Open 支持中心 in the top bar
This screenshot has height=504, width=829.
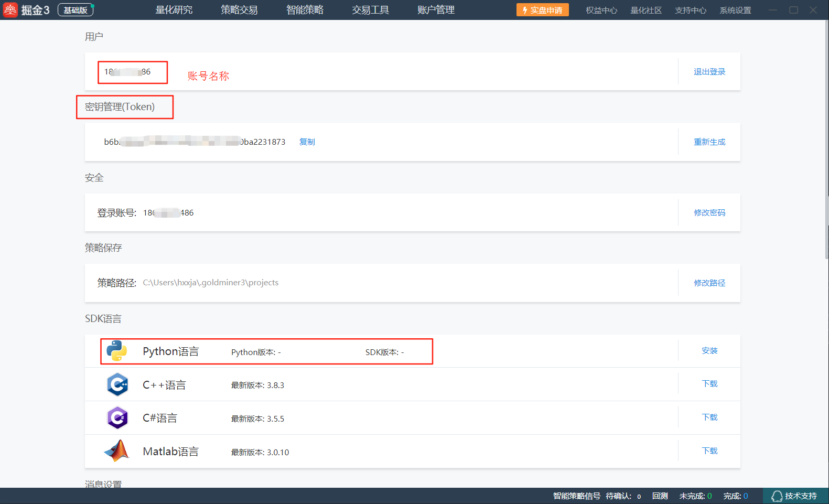tap(691, 10)
